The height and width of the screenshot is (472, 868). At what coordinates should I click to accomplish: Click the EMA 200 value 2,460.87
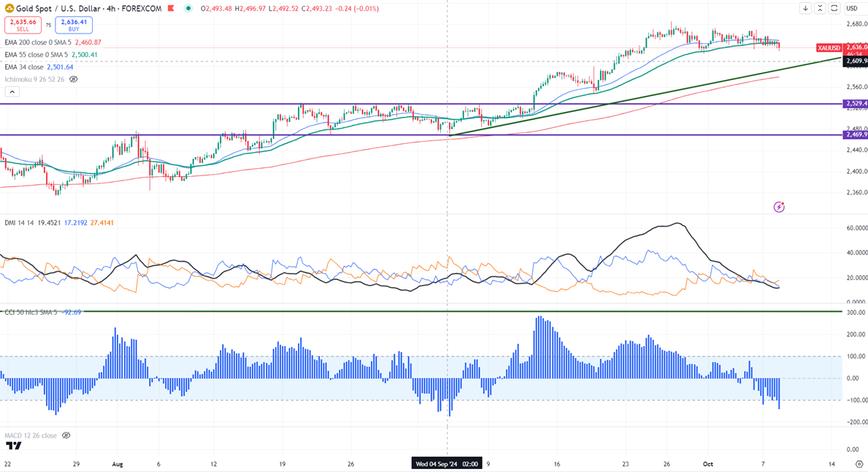[88, 42]
